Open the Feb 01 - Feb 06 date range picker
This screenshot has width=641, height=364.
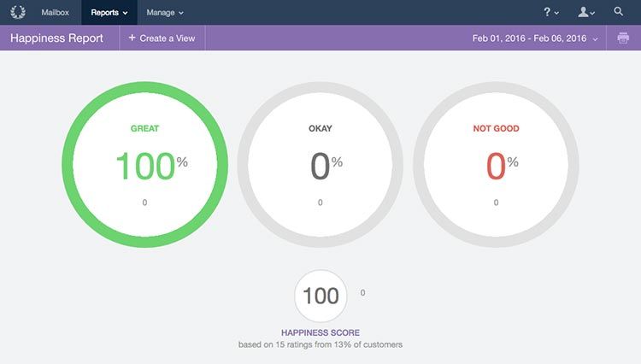click(535, 38)
